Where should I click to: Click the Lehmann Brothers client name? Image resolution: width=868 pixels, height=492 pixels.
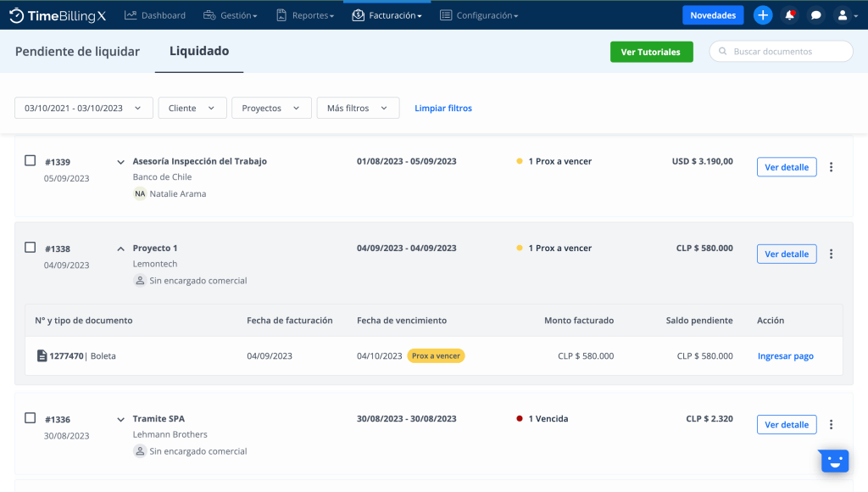tap(170, 434)
